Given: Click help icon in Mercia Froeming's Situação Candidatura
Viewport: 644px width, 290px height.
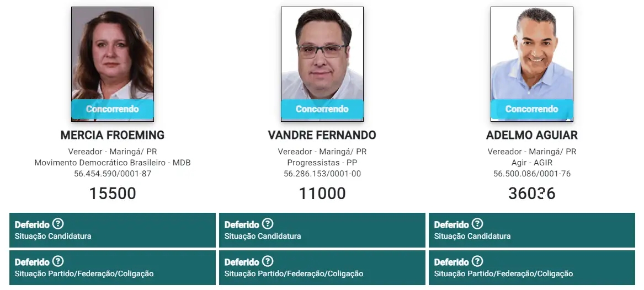Looking at the screenshot, I should click(x=58, y=224).
